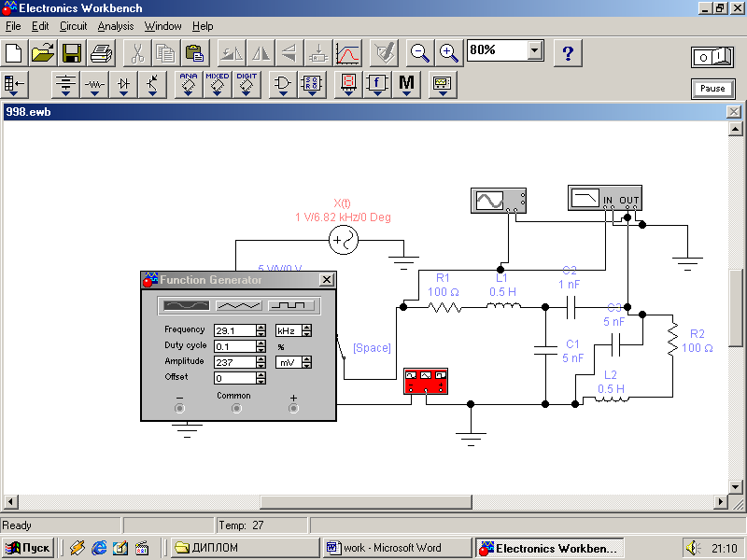Viewport: 747px width, 560px height.
Task: Open the Controls parts bin
Action: coord(377,85)
